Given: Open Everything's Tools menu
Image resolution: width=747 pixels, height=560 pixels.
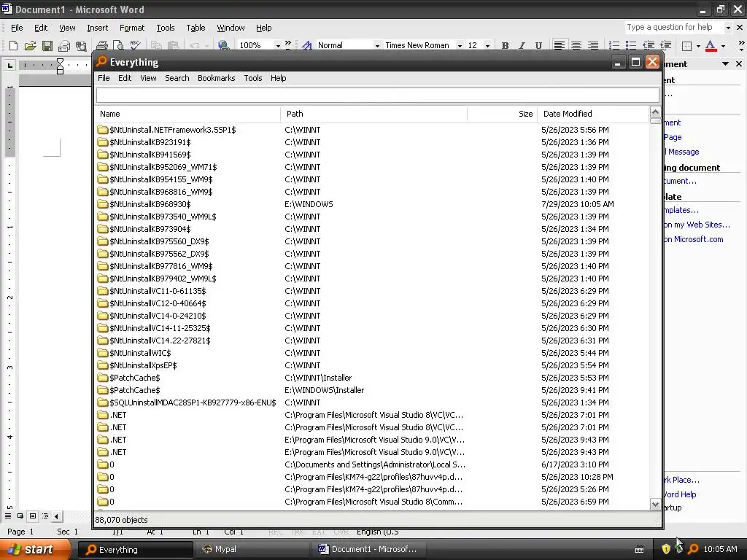Looking at the screenshot, I should pyautogui.click(x=253, y=78).
